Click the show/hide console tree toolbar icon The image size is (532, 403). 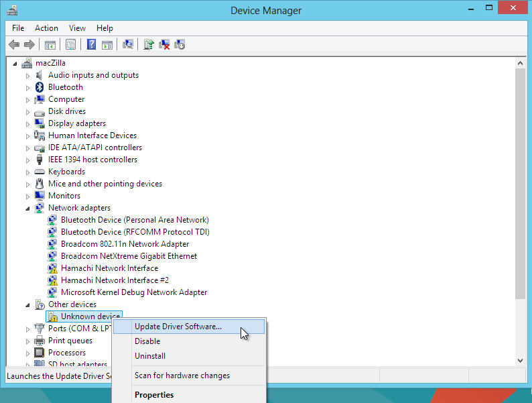pyautogui.click(x=50, y=44)
